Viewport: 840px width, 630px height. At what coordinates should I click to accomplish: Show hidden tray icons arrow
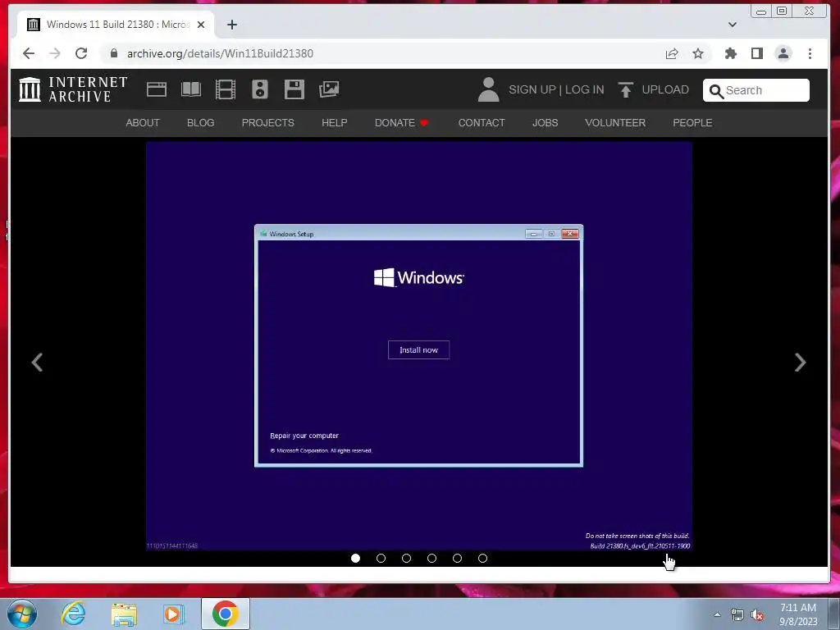tap(717, 614)
